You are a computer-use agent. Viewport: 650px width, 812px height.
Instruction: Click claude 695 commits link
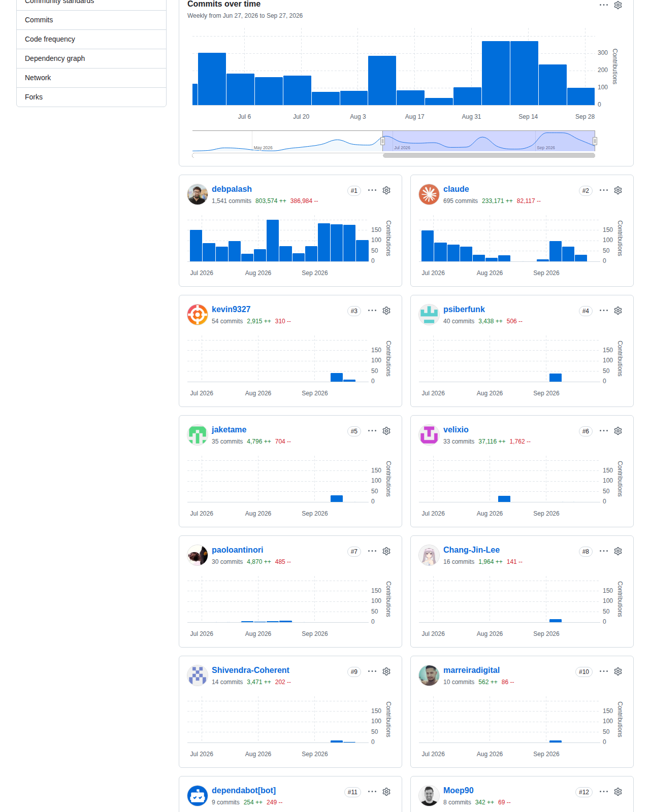pyautogui.click(x=461, y=201)
